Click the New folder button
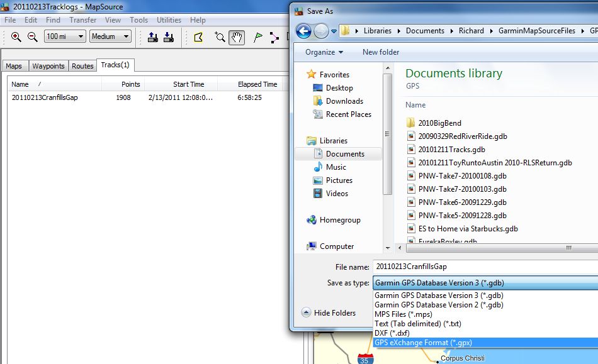This screenshot has height=364, width=598. pos(381,52)
